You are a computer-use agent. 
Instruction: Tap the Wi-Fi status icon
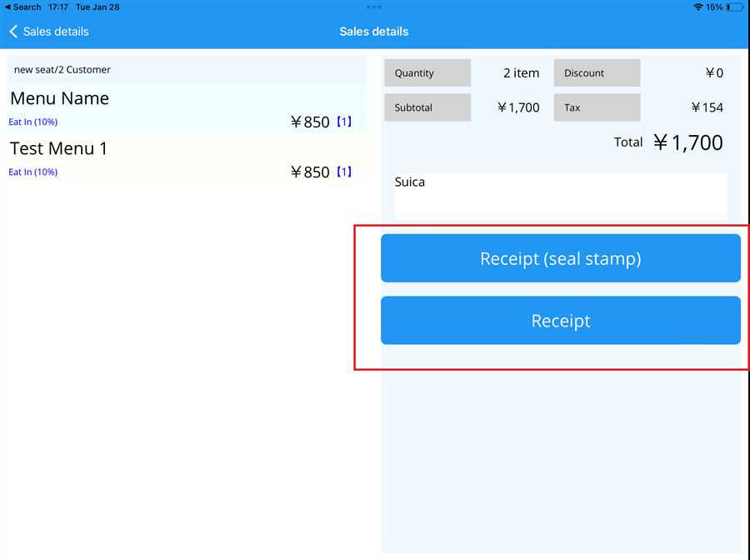click(697, 7)
